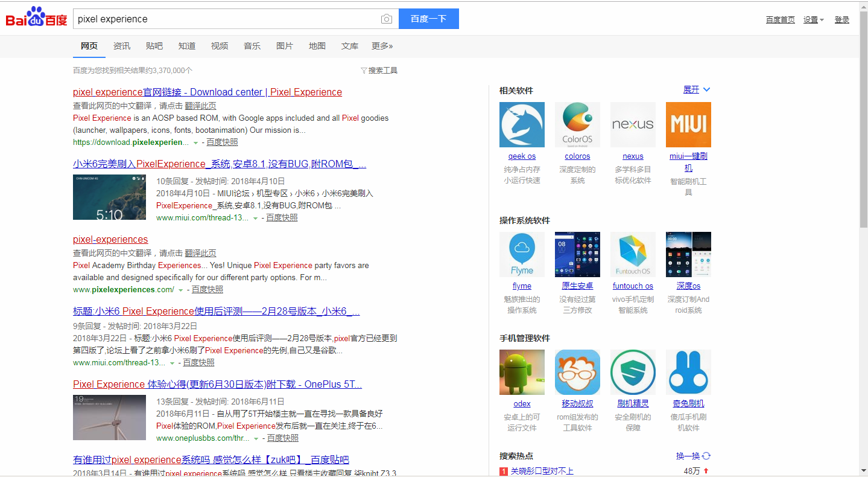Click the 百度一下 search button
Viewport: 868px width, 477px height.
[x=429, y=19]
